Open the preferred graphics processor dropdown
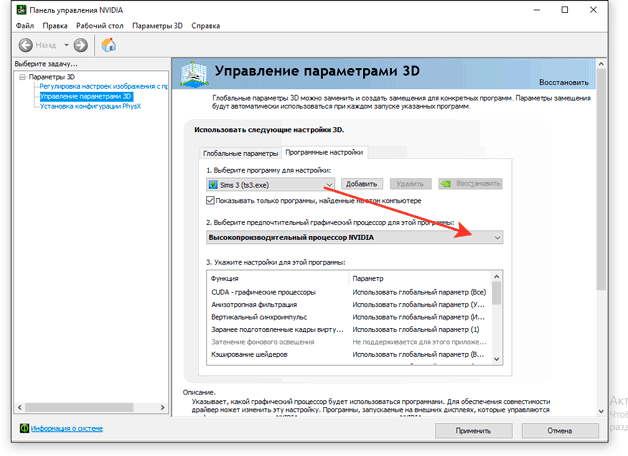 coord(354,237)
